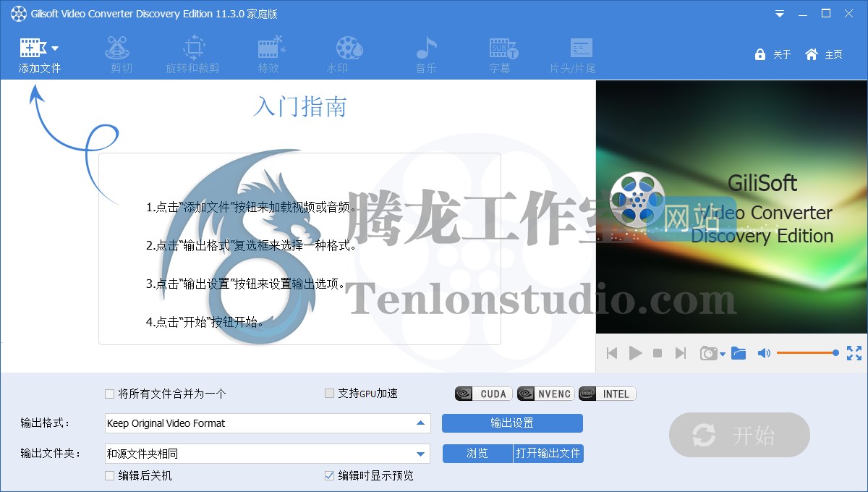This screenshot has height=492, width=868.
Task: Click the About (关于) lock icon
Action: (760, 54)
